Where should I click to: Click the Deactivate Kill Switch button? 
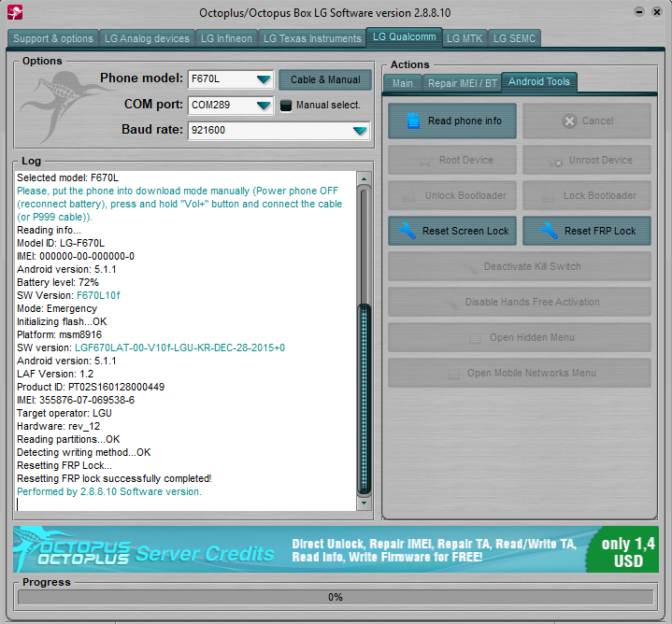(x=520, y=266)
